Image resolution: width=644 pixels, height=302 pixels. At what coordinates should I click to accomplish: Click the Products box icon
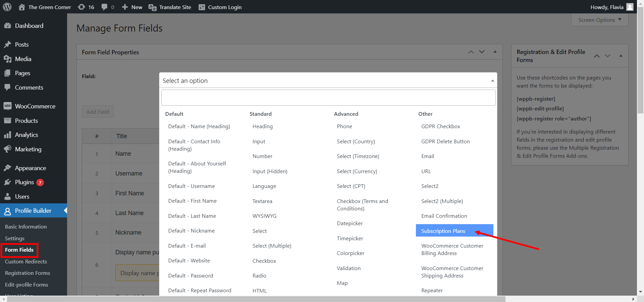[7, 120]
